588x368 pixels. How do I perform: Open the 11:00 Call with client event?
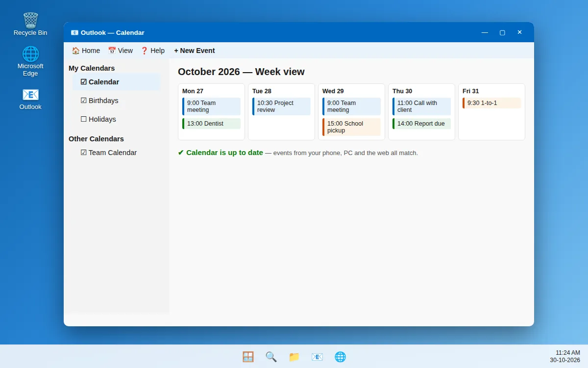tap(421, 106)
